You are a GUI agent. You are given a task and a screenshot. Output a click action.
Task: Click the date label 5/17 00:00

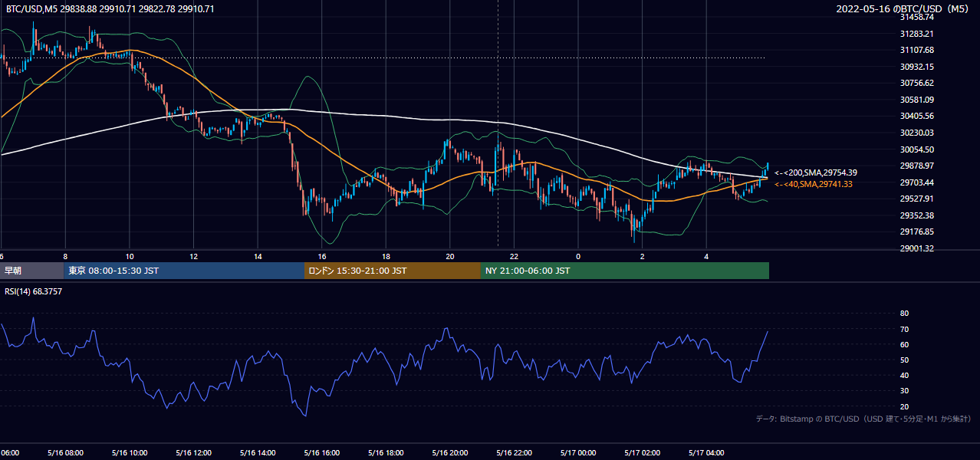(x=578, y=452)
